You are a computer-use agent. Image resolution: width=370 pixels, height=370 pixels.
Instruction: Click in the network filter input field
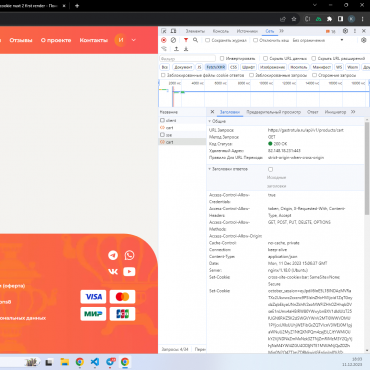tap(187, 58)
